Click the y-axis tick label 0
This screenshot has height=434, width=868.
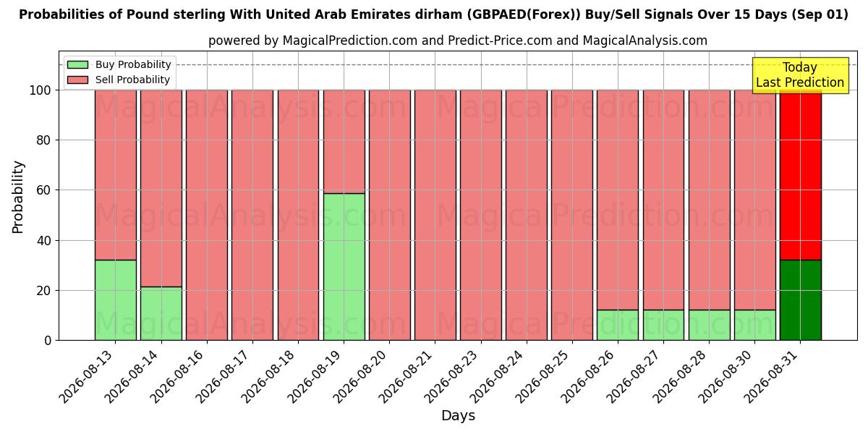(48, 340)
